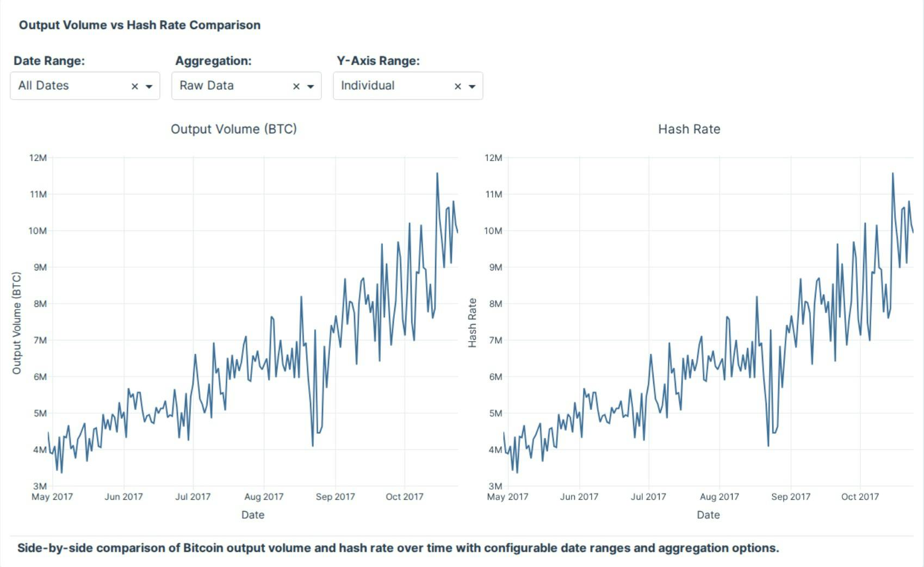Clear the Y-Axis Range selection with the × icon
Image resolution: width=924 pixels, height=567 pixels.
point(458,85)
